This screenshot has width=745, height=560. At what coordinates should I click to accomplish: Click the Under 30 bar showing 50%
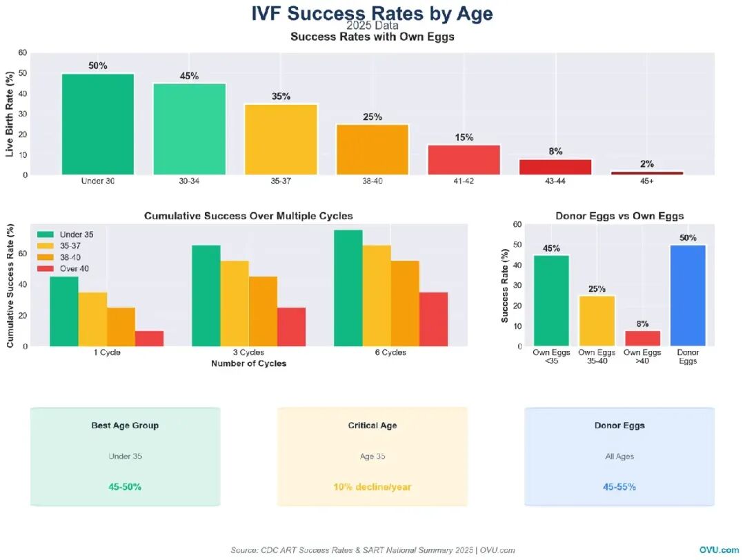[98, 124]
